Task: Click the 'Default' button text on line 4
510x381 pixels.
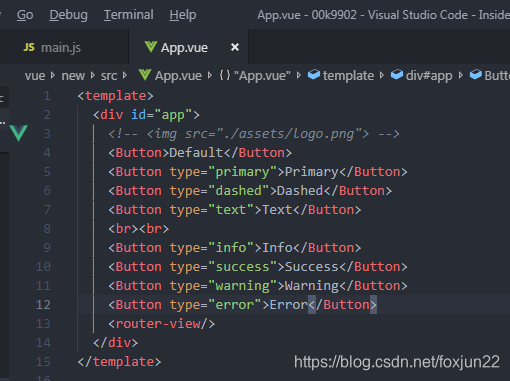Action: (196, 153)
